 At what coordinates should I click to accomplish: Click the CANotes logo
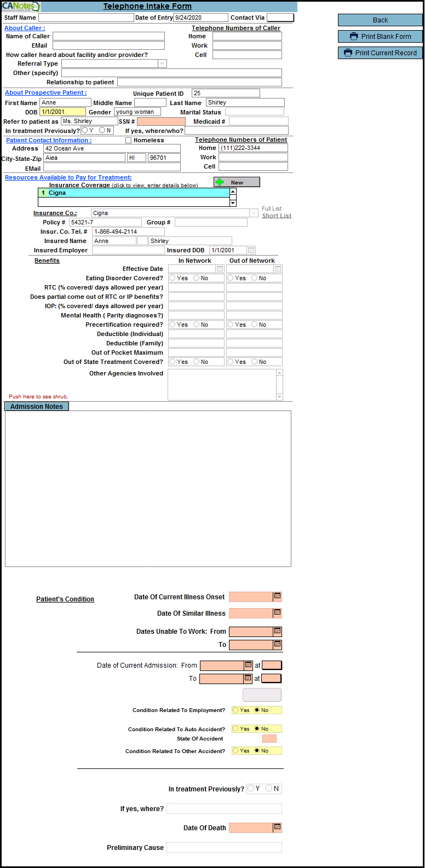(20, 7)
